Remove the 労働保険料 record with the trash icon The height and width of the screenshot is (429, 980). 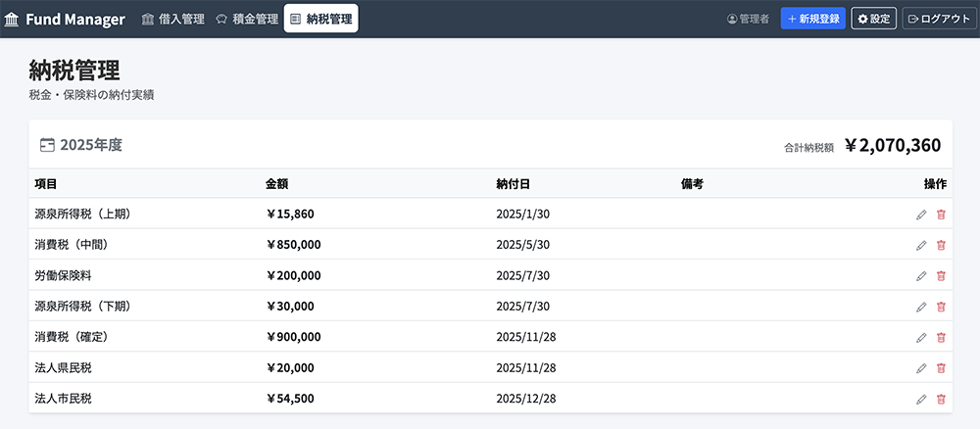pyautogui.click(x=941, y=276)
